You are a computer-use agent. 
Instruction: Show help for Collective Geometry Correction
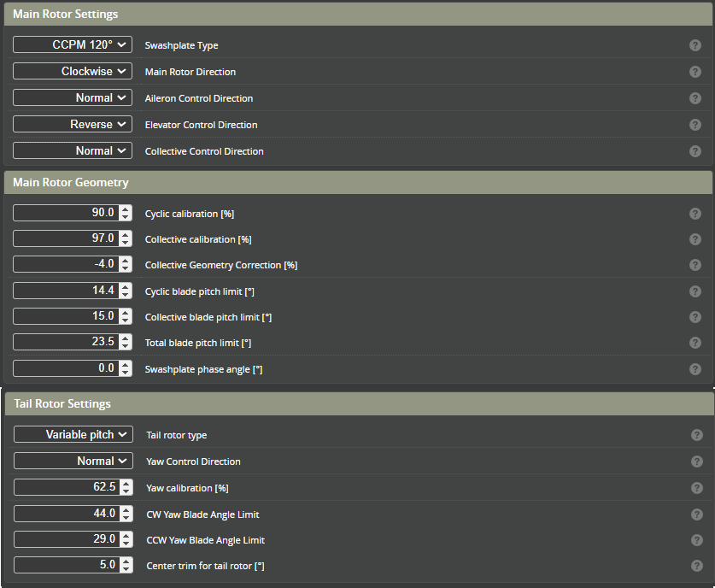tap(695, 265)
